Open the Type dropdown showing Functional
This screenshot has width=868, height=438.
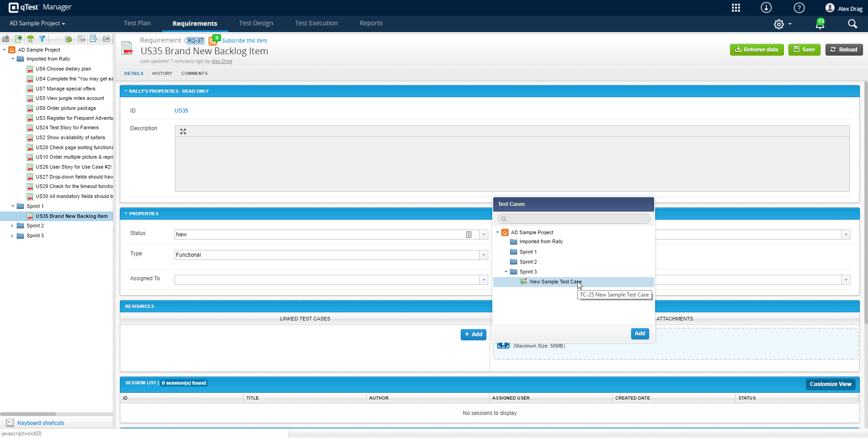(x=484, y=255)
